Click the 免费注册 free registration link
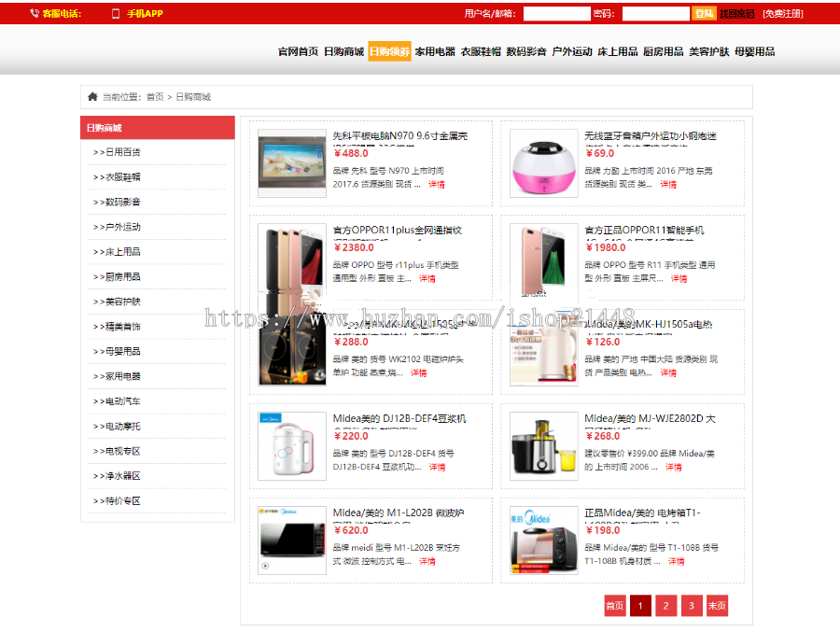The width and height of the screenshot is (840, 632). tap(781, 13)
